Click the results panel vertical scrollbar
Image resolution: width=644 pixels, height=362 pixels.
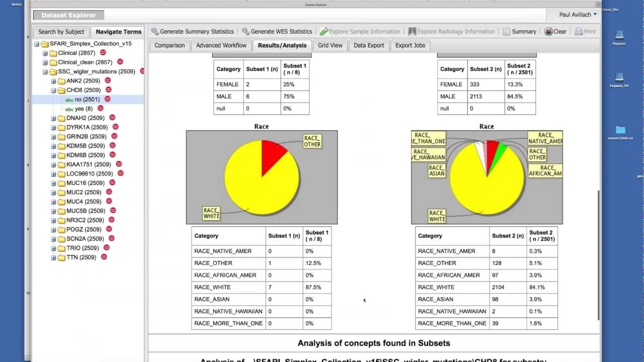(598, 255)
